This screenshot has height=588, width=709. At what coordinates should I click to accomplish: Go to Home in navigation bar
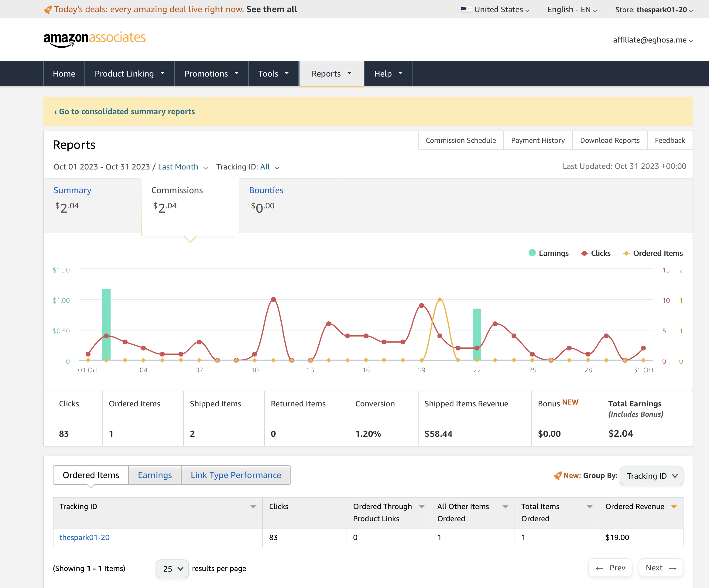coord(64,73)
